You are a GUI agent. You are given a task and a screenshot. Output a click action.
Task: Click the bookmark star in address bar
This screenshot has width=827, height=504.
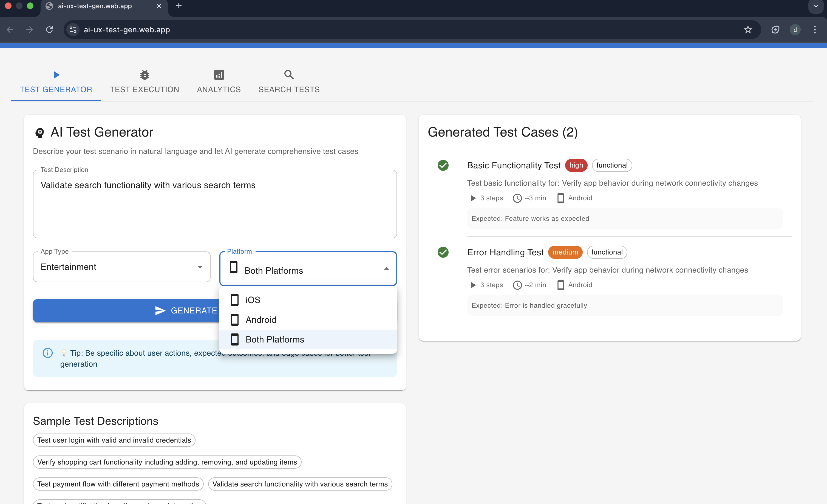pyautogui.click(x=748, y=30)
